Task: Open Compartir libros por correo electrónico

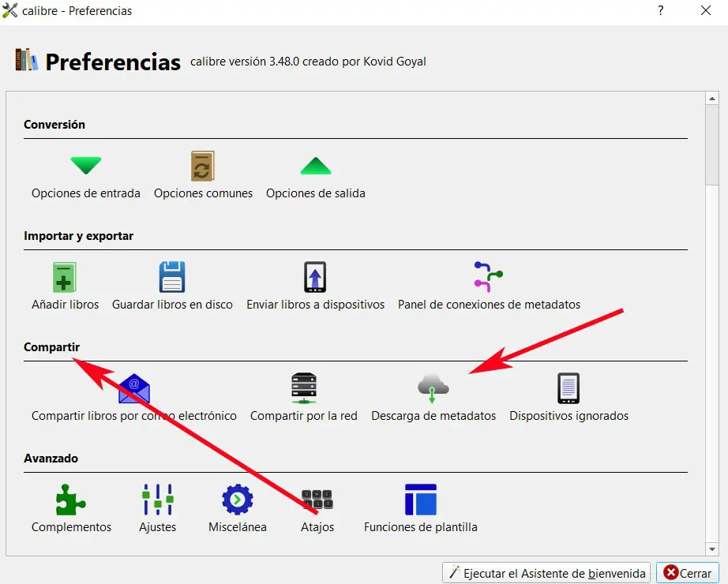Action: click(134, 398)
